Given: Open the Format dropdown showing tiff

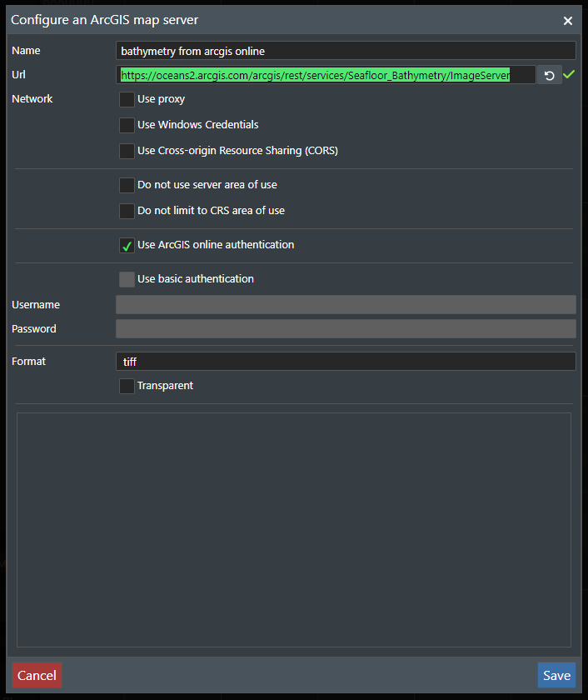Looking at the screenshot, I should [346, 361].
